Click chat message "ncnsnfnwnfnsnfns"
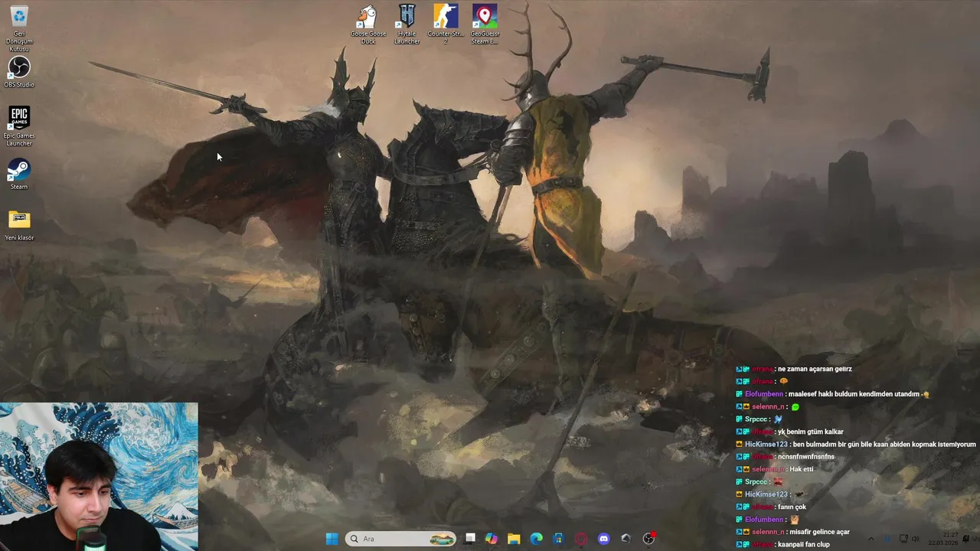The image size is (980, 551). coord(805,457)
